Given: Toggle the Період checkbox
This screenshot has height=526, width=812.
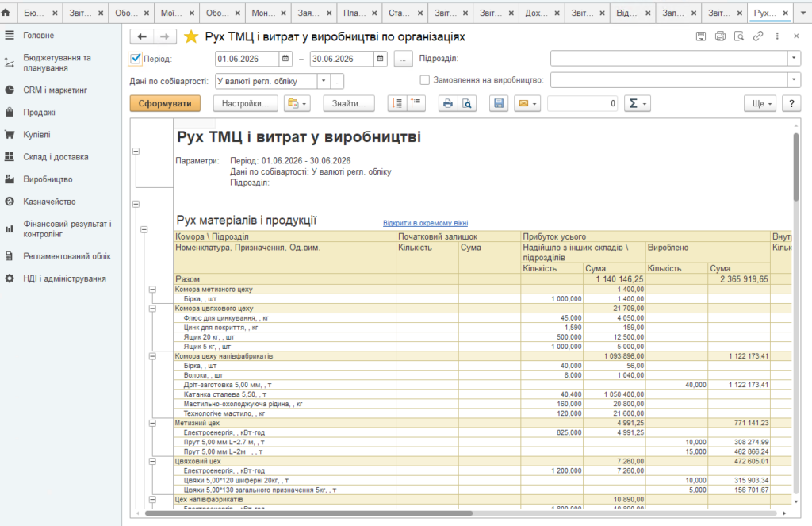Looking at the screenshot, I should (x=135, y=59).
